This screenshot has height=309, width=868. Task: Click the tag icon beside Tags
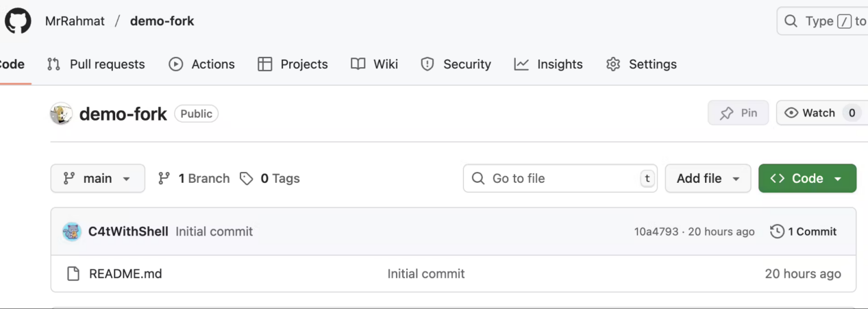pyautogui.click(x=247, y=178)
